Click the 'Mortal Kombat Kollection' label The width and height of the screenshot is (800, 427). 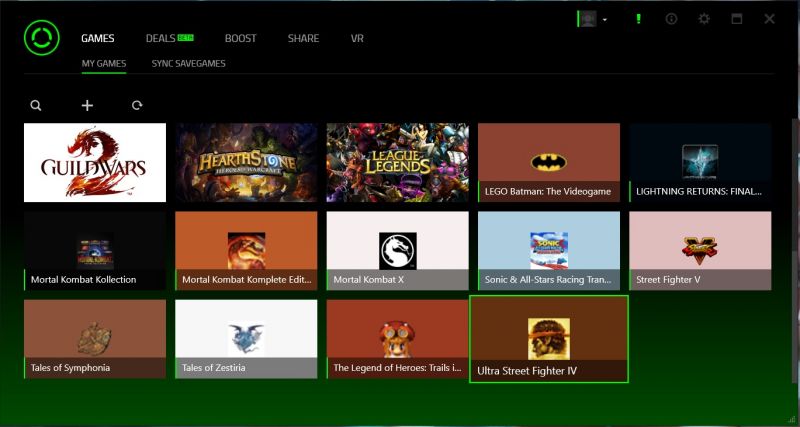point(84,280)
